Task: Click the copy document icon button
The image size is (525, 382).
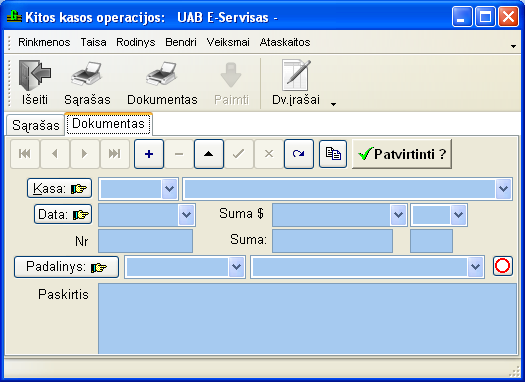Action: coord(333,154)
